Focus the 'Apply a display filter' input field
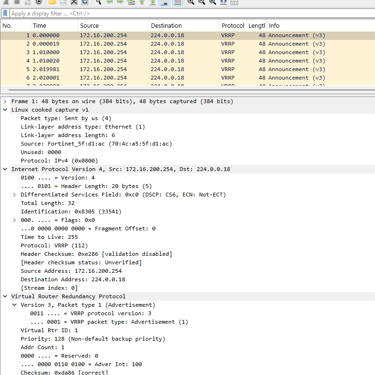The width and height of the screenshot is (375, 375). point(192,14)
